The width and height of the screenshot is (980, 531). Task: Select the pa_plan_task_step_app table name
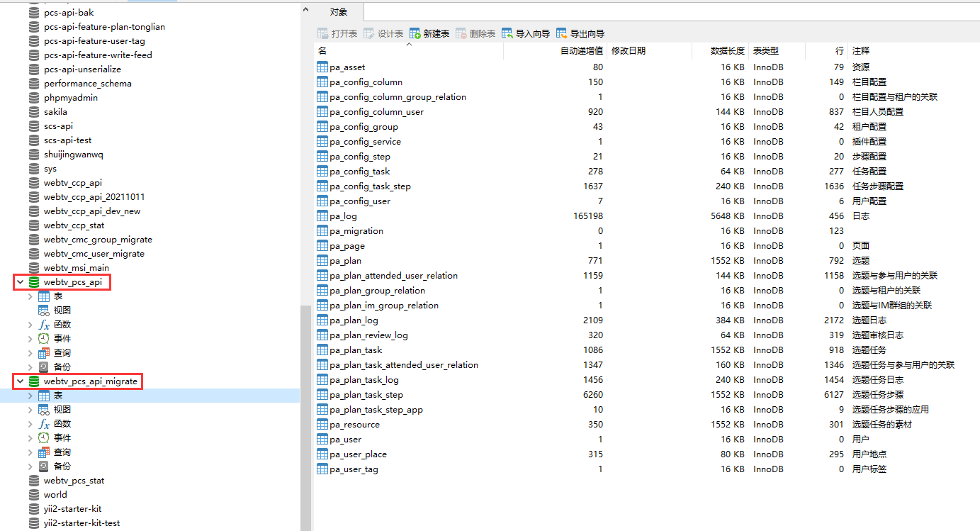point(376,410)
